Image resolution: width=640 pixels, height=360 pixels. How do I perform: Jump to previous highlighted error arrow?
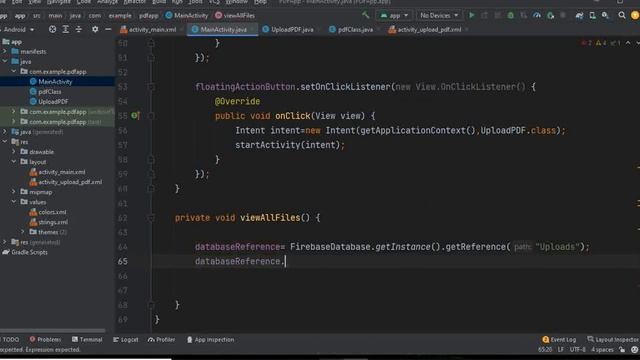[x=628, y=43]
